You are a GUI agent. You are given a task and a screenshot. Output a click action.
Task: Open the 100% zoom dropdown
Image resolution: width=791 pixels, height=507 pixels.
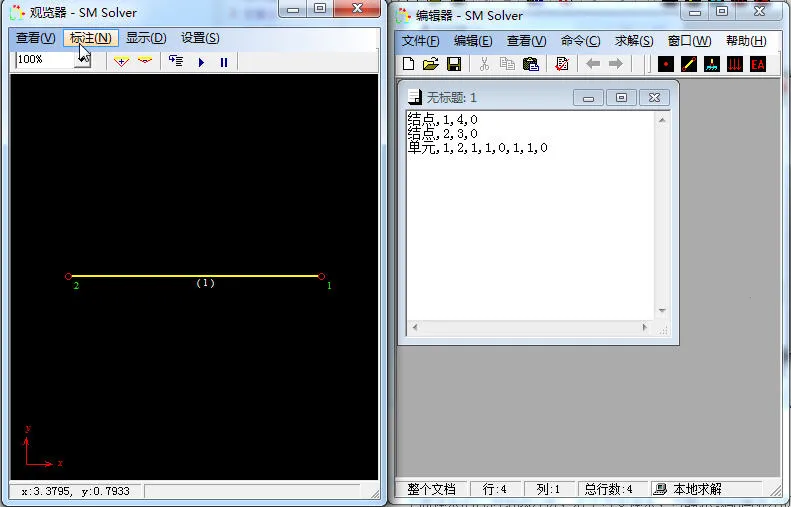coord(84,61)
